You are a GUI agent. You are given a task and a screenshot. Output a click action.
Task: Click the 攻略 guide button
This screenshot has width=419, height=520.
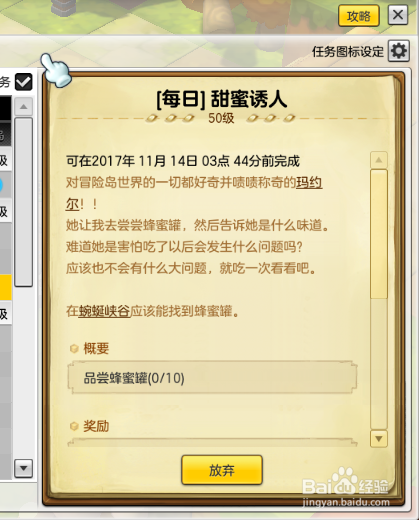pyautogui.click(x=359, y=16)
